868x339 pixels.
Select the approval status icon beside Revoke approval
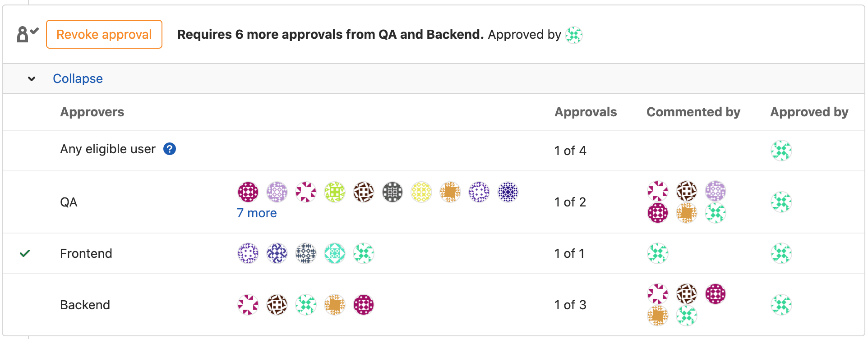coord(26,33)
